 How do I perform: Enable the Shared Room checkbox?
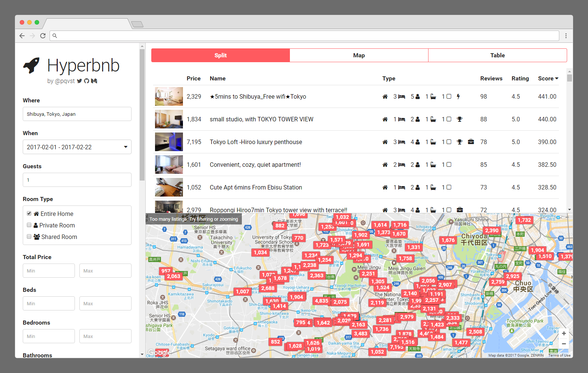(x=29, y=236)
